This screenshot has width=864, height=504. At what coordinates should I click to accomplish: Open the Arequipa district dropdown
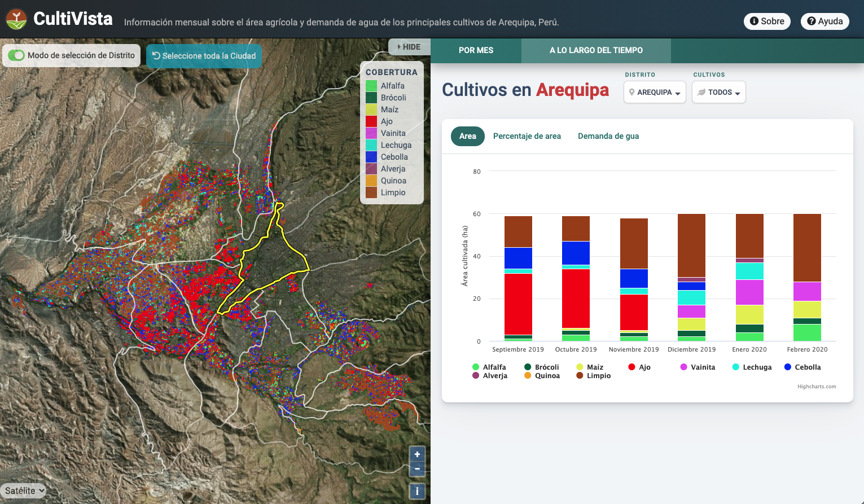pos(655,92)
